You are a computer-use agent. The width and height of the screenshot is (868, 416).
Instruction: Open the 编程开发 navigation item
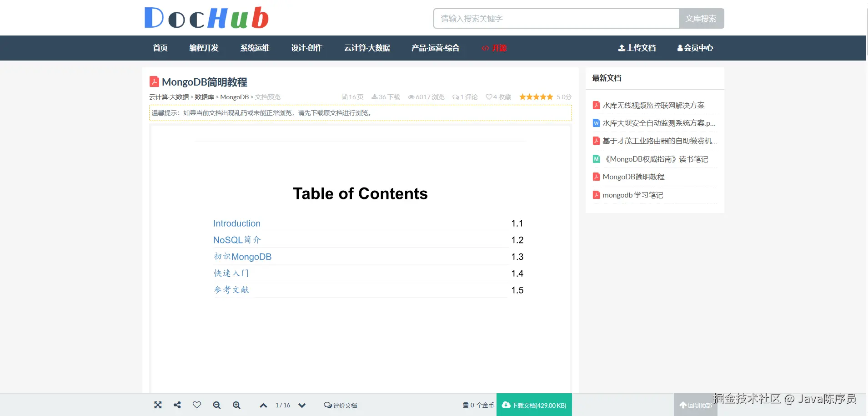(x=204, y=48)
